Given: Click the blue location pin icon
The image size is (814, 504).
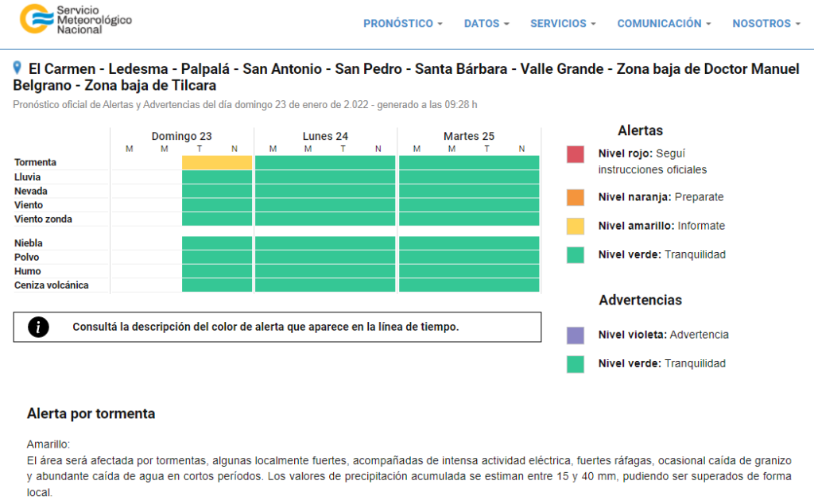Looking at the screenshot, I should pos(17,68).
